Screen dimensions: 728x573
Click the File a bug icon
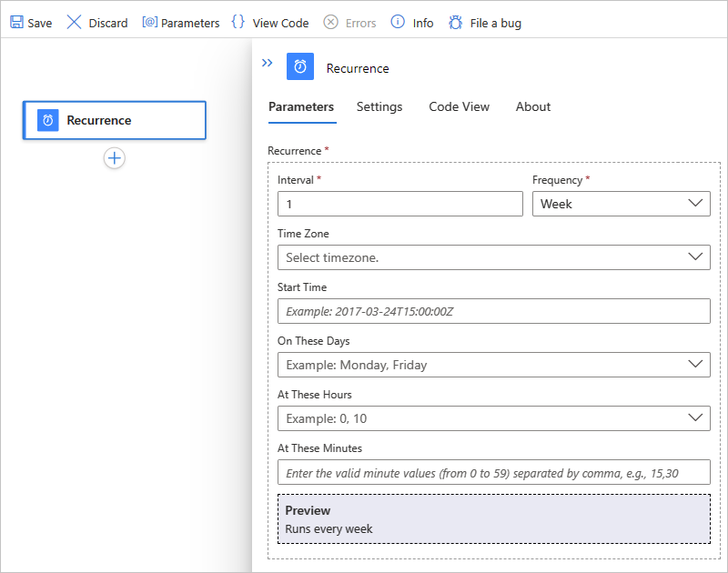tap(456, 23)
